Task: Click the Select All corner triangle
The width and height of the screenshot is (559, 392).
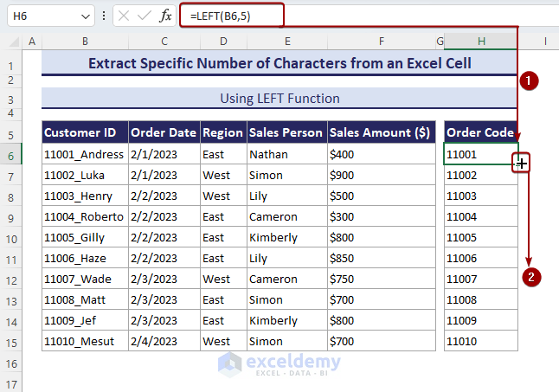Action: tap(11, 42)
